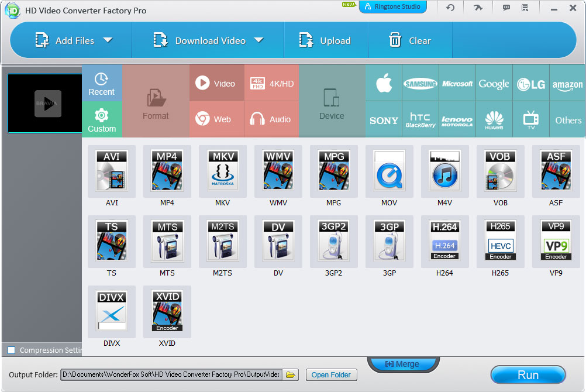The height and width of the screenshot is (392, 586).
Task: Open Ringtone Studio
Action: pos(393,7)
